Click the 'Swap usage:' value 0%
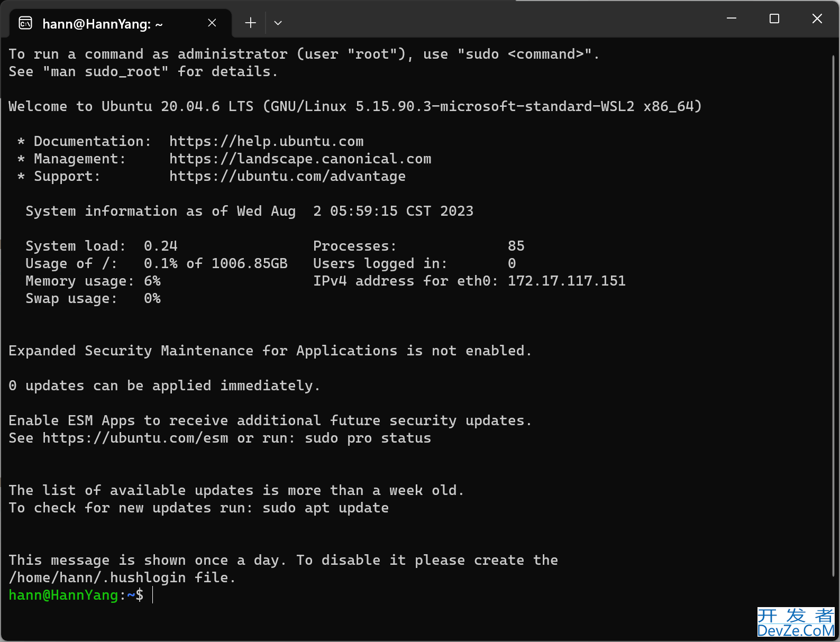 click(x=152, y=298)
